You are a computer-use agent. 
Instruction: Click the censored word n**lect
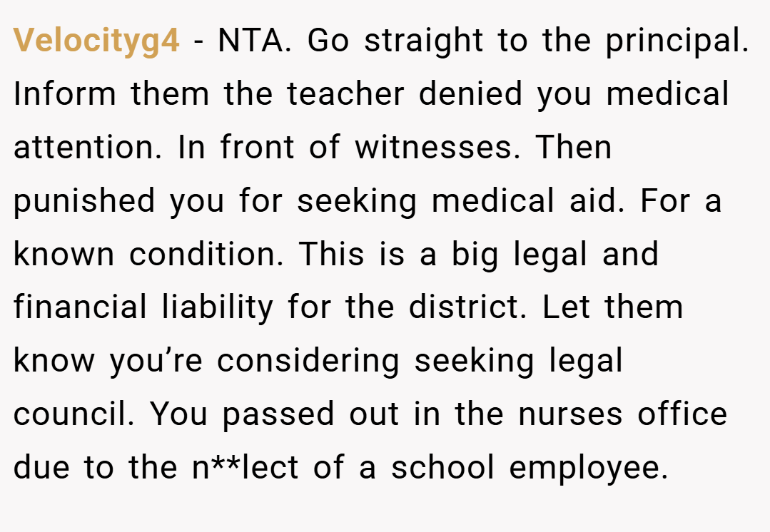(245, 467)
